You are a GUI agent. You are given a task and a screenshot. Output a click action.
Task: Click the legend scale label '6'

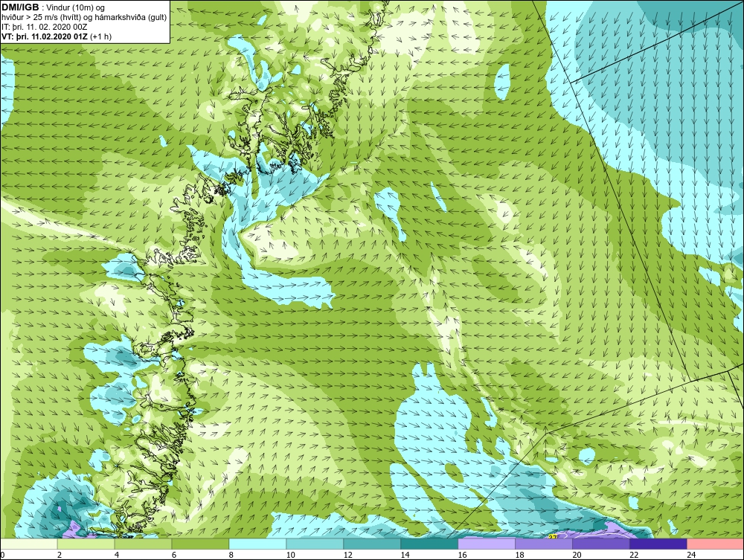coord(174,555)
